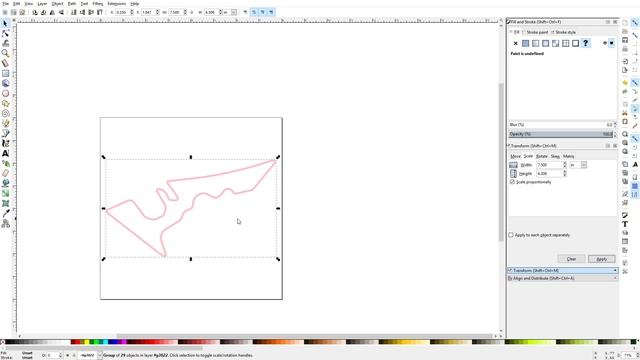
Task: Open the Filters menu
Action: click(x=98, y=4)
